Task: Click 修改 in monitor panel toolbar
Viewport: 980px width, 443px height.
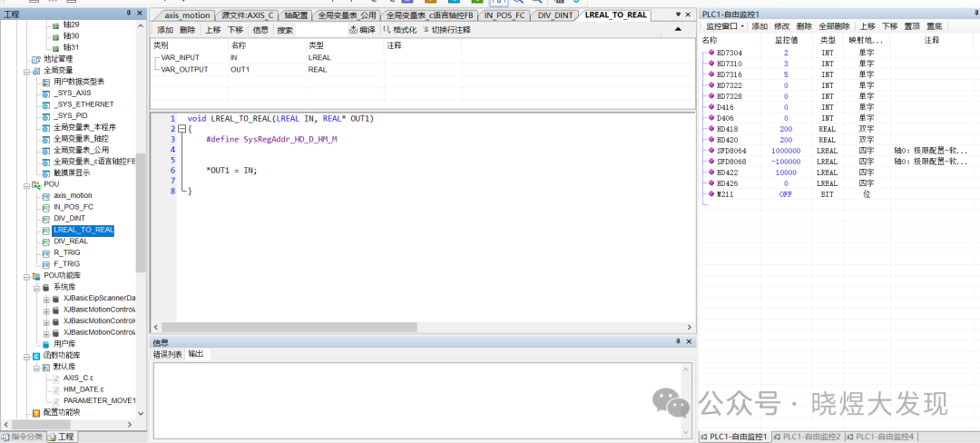Action: 782,26
